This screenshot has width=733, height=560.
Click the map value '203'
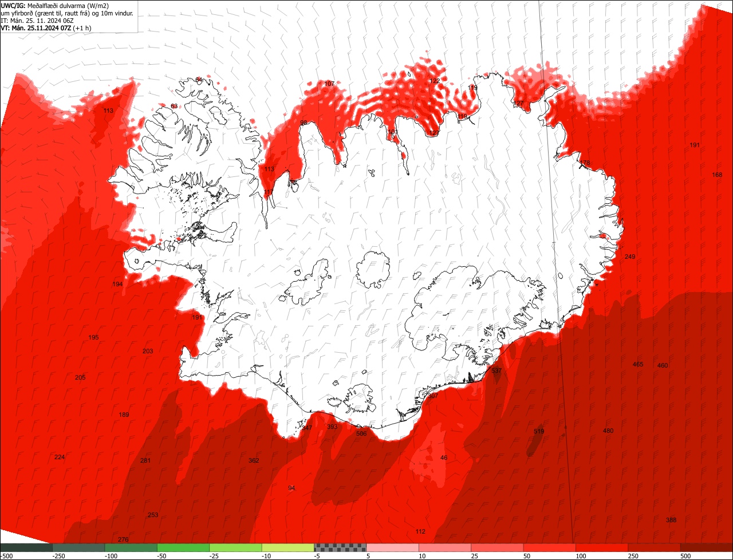148,351
